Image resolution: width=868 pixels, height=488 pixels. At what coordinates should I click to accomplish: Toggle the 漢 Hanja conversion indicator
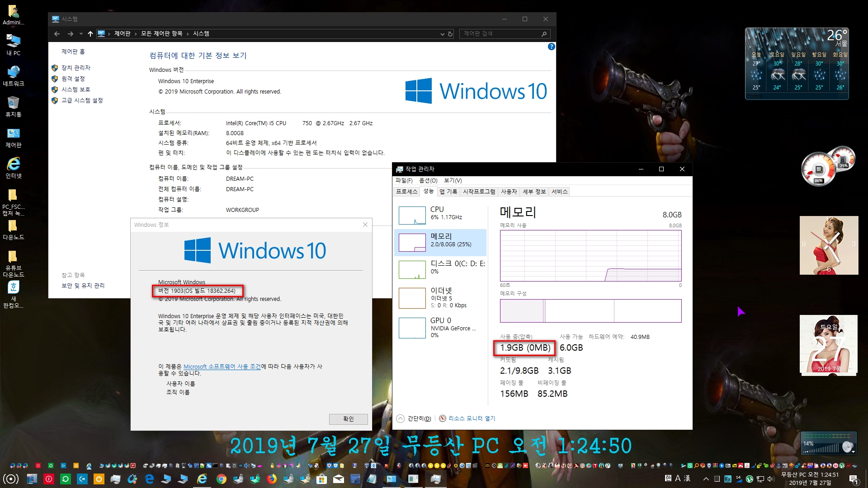[x=687, y=478]
